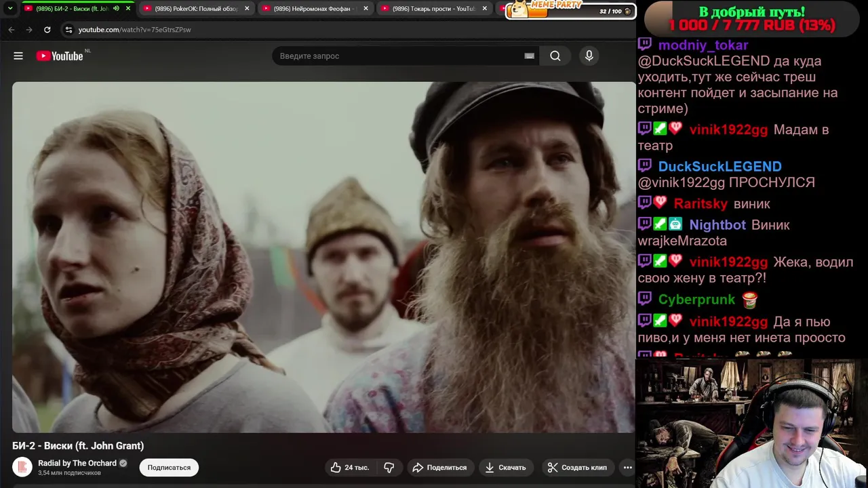Screen dimensions: 868x488
Task: Click the 'Скачать' download button
Action: point(506,467)
